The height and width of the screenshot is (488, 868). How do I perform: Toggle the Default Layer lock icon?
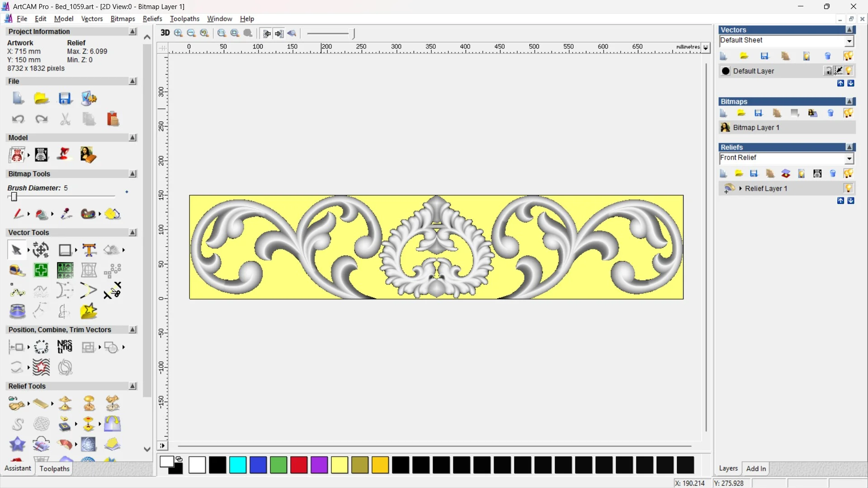828,71
